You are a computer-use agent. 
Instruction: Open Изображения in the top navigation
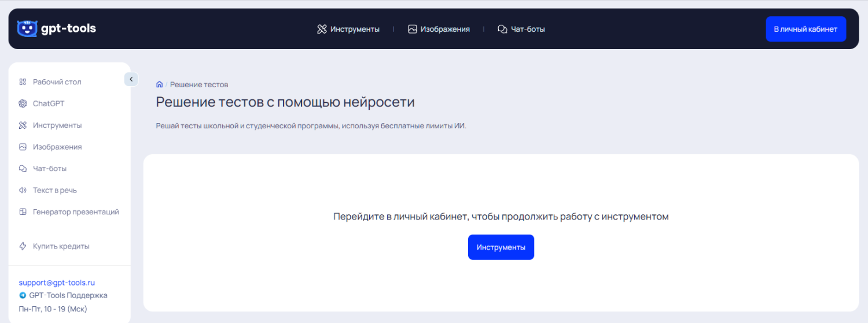pyautogui.click(x=445, y=29)
